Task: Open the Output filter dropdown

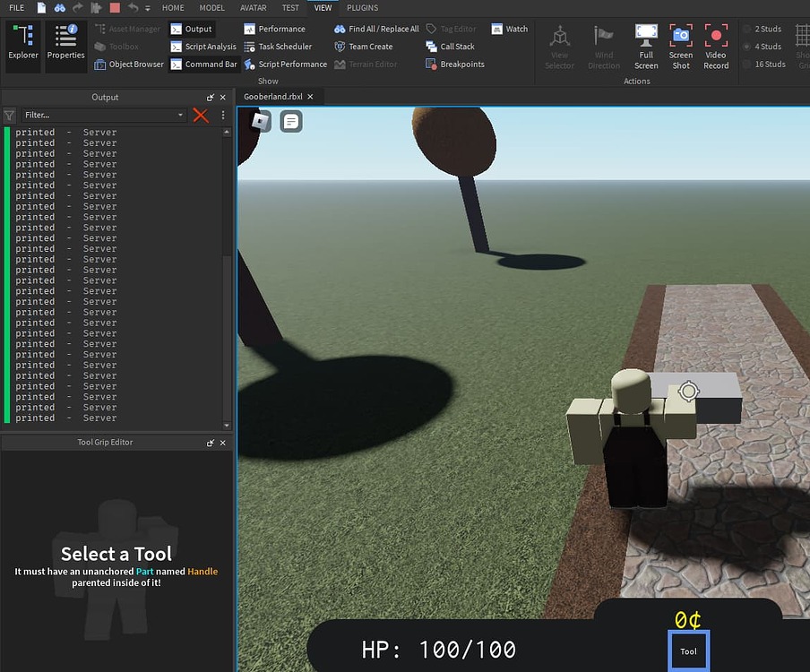Action: [x=180, y=115]
